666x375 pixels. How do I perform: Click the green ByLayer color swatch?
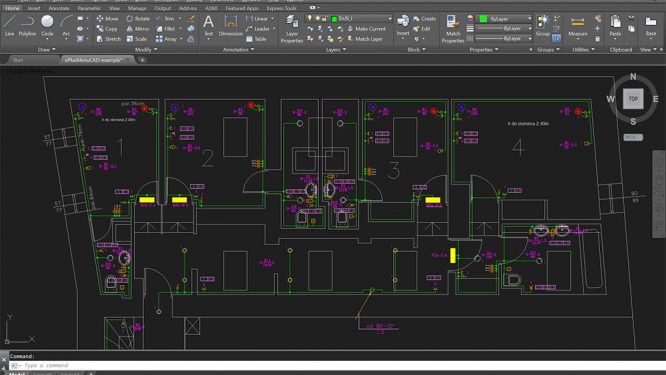pyautogui.click(x=483, y=19)
